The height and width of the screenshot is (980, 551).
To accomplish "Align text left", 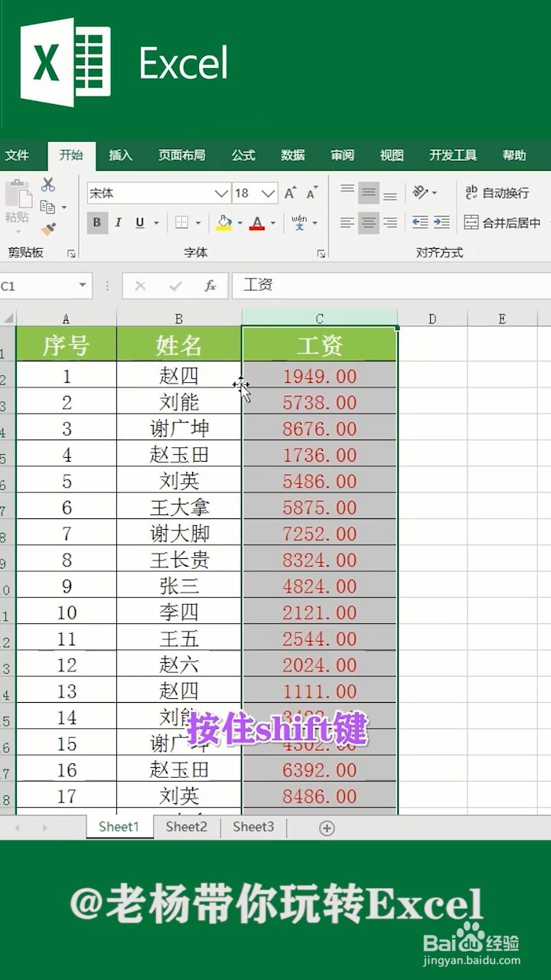I will 347,223.
